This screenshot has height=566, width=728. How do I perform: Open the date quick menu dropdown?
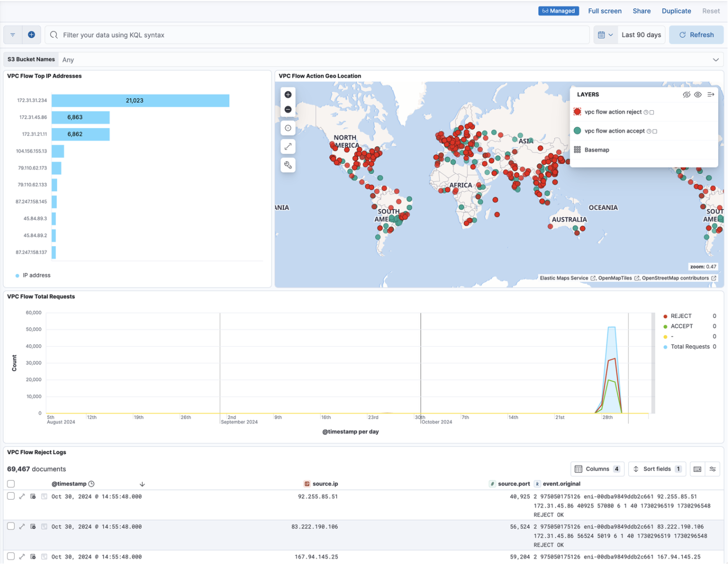click(x=605, y=35)
